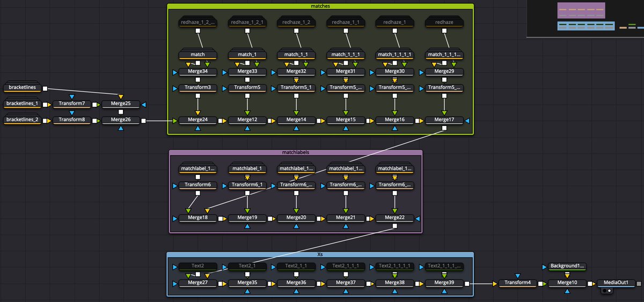Select the matchlabel_1 node
This screenshot has height=302, width=644.
[247, 168]
